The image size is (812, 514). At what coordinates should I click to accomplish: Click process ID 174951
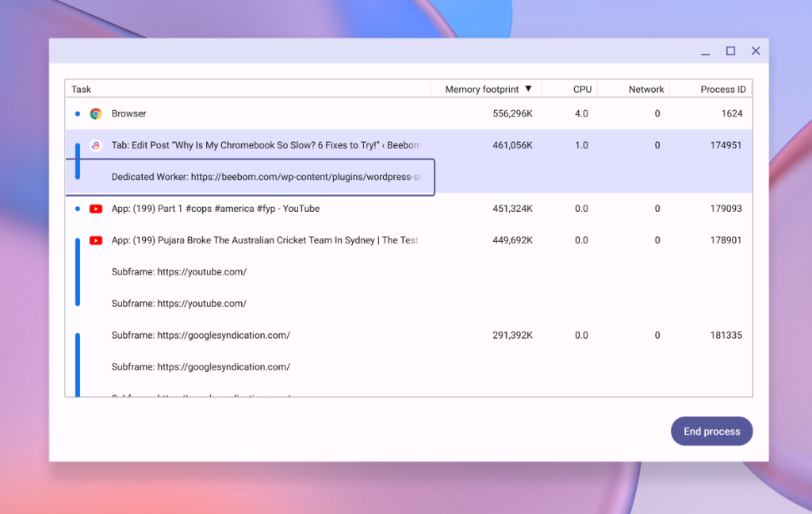726,145
